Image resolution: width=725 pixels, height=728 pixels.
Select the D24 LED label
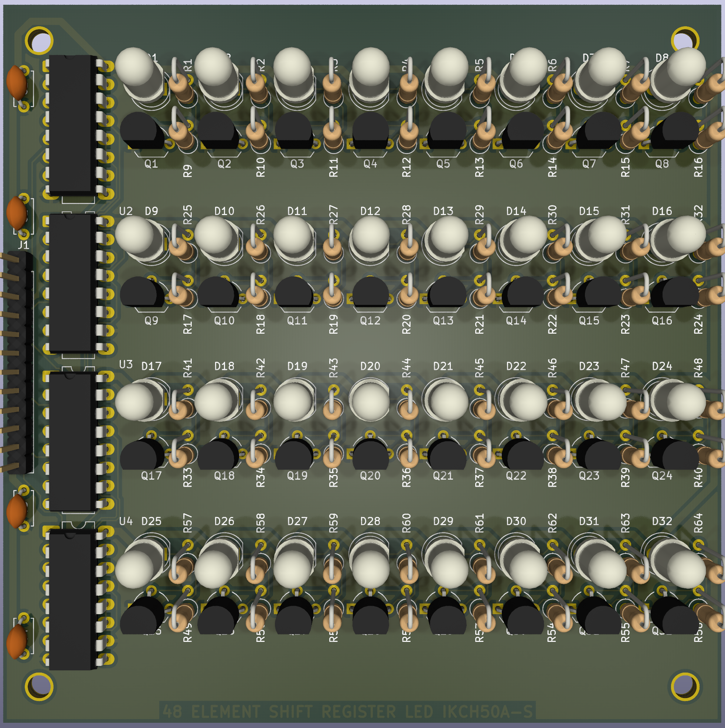point(662,366)
